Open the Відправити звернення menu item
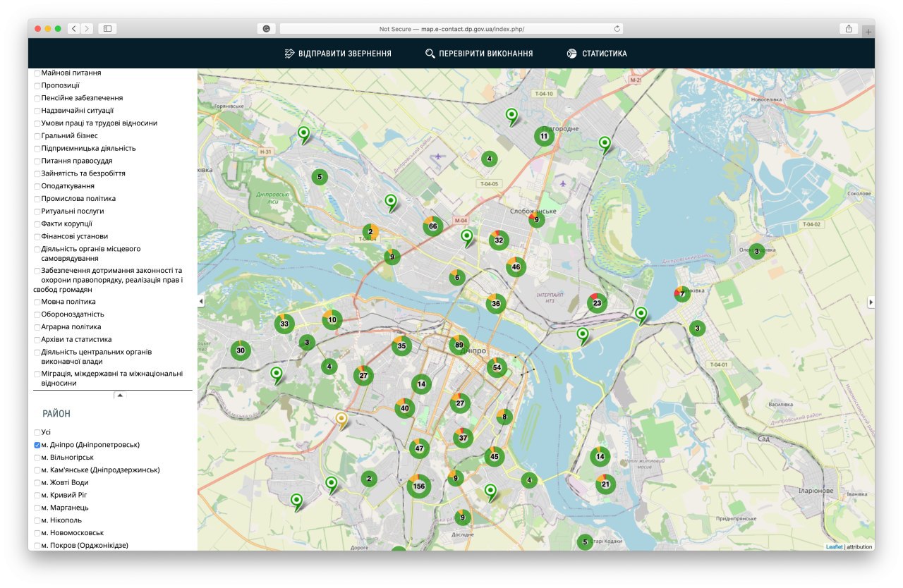 [x=338, y=54]
